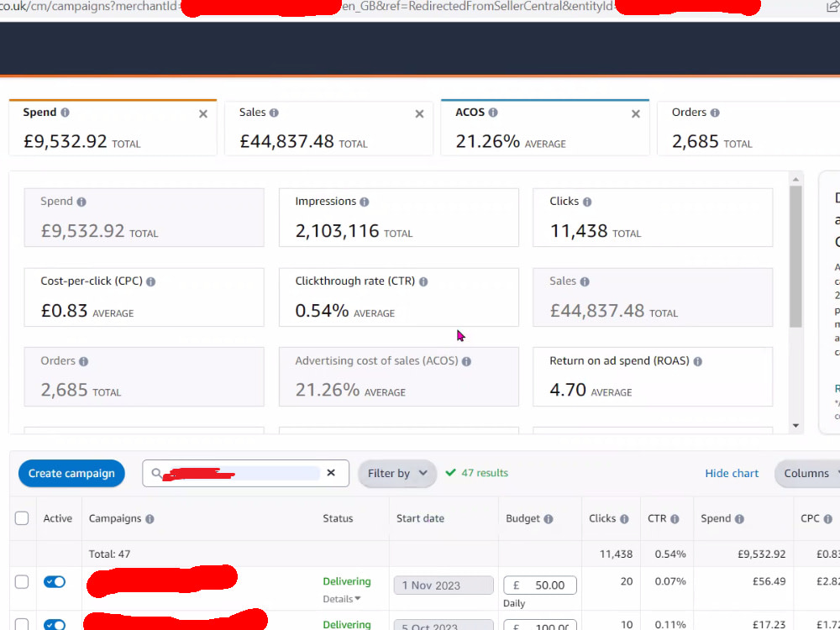Click info icon beside Sales tab at top
Viewport: 840px width, 630px height.
(x=274, y=113)
